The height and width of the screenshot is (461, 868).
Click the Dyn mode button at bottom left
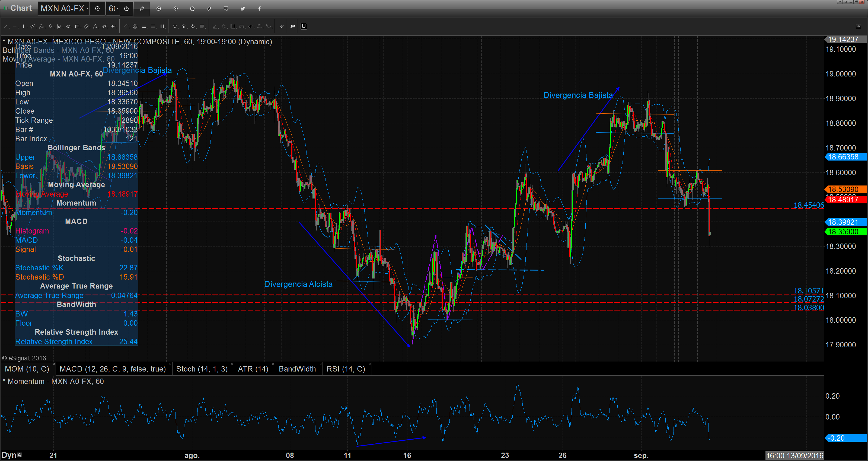coord(12,455)
